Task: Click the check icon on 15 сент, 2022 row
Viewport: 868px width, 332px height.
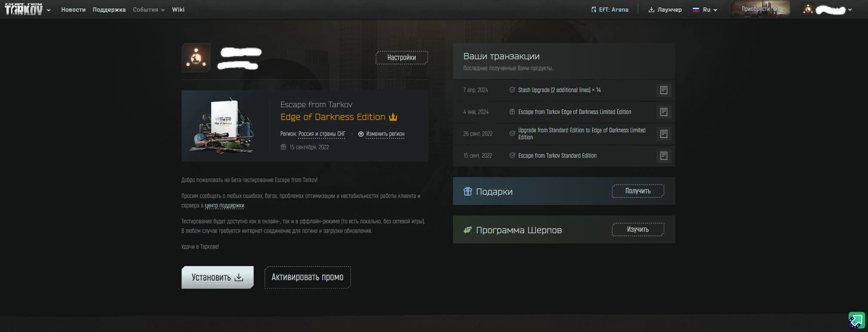Action: click(x=512, y=155)
